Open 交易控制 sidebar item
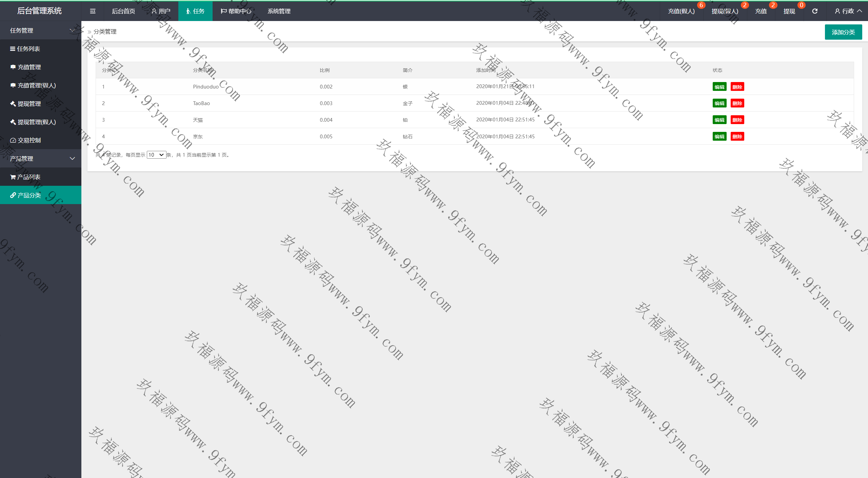The height and width of the screenshot is (478, 868). [x=29, y=140]
